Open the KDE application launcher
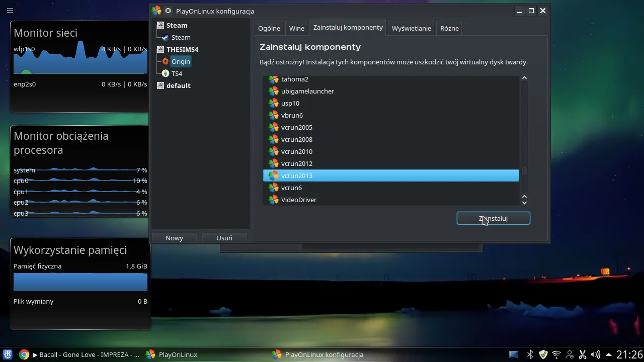 point(8,354)
